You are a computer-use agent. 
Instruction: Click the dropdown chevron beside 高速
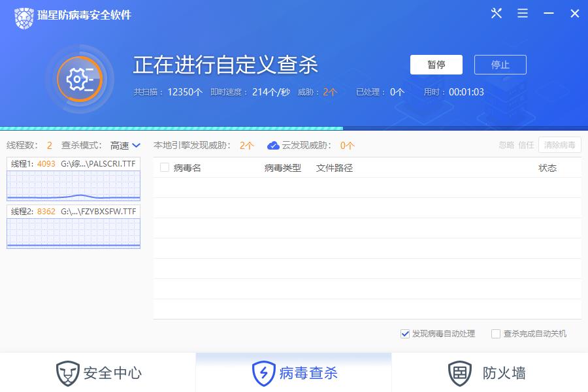pyautogui.click(x=137, y=145)
